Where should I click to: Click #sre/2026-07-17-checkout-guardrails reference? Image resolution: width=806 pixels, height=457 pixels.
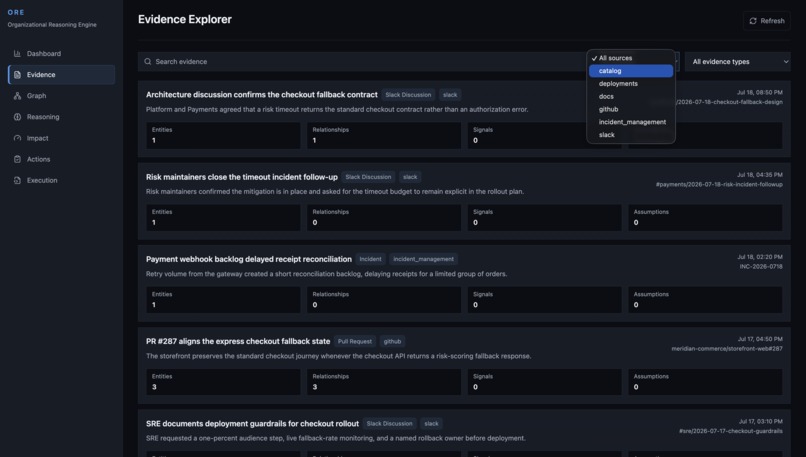pyautogui.click(x=730, y=431)
